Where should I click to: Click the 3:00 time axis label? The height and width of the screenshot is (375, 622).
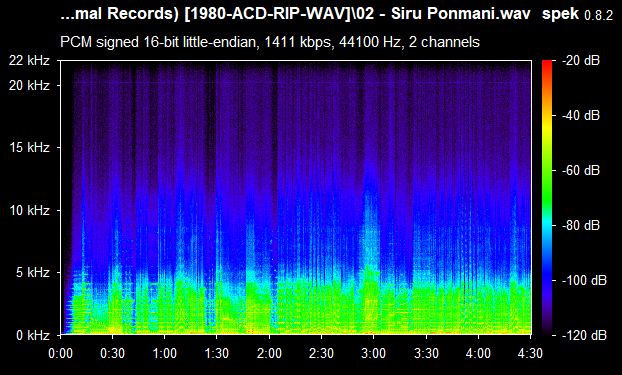click(374, 353)
